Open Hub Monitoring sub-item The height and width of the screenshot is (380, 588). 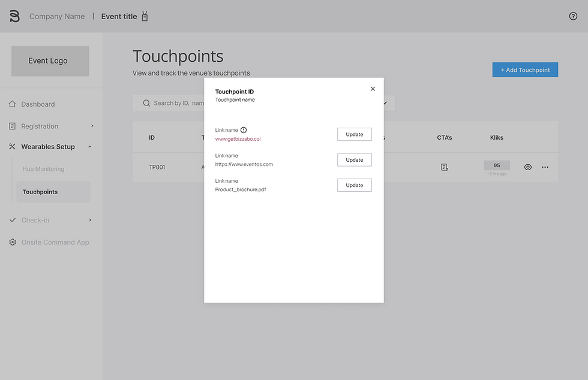[43, 169]
